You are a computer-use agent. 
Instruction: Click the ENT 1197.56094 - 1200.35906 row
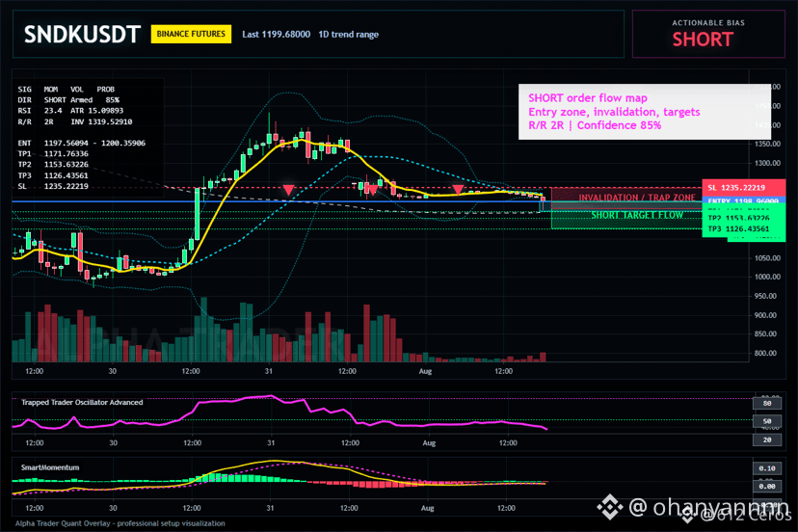click(x=81, y=143)
